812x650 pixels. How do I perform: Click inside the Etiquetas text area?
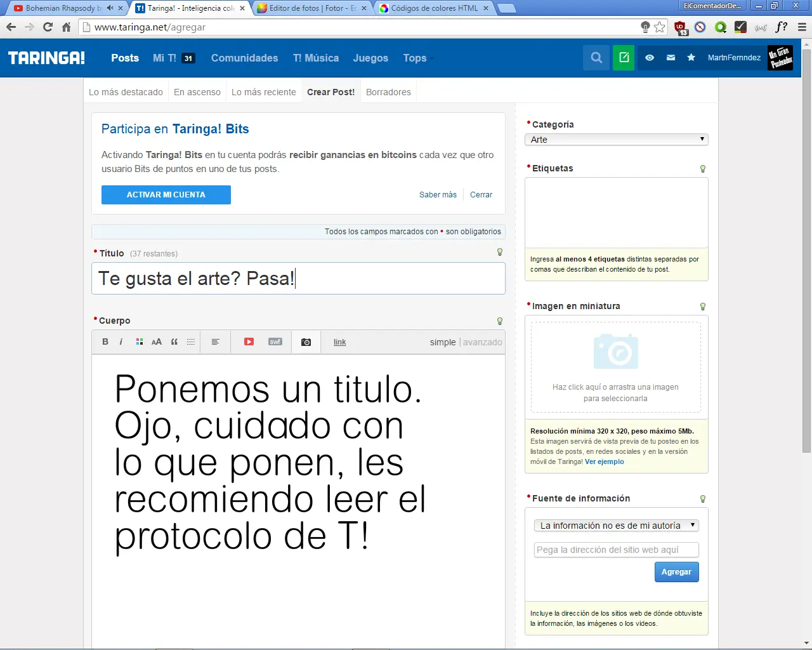617,212
